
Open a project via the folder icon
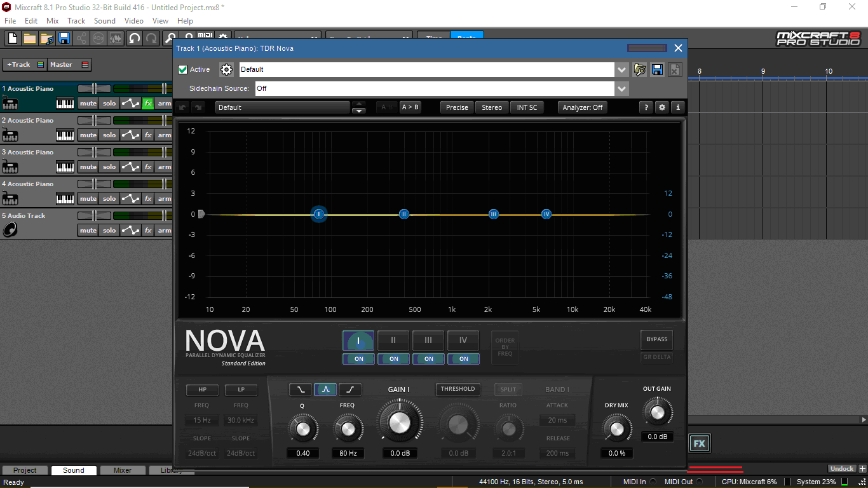pos(30,38)
